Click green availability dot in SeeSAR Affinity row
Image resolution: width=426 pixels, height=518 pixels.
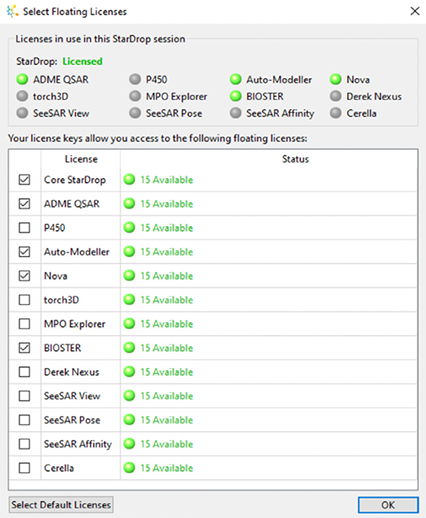click(129, 444)
